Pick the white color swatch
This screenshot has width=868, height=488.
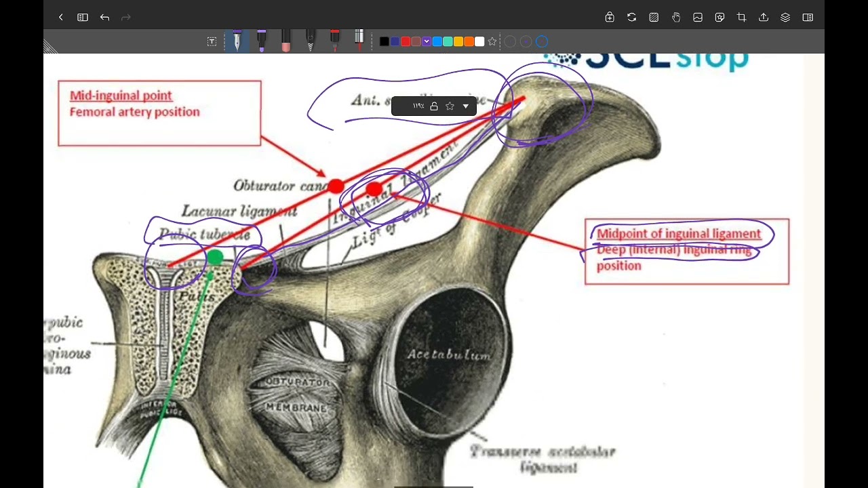coord(479,42)
